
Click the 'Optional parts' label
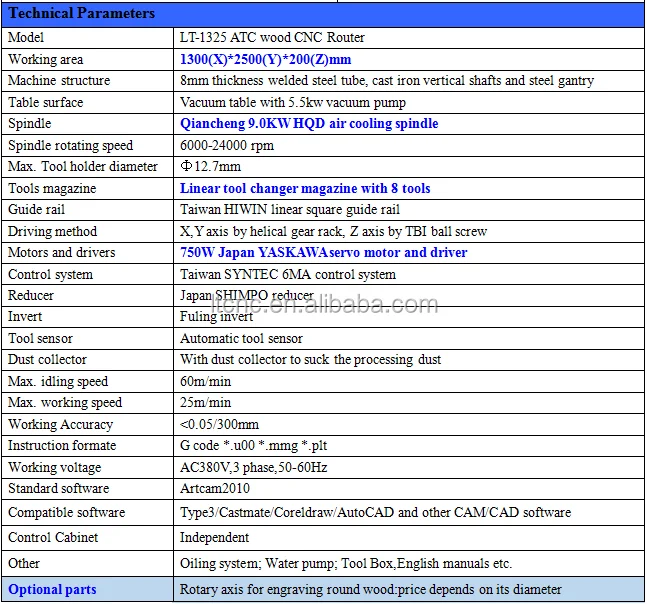(52, 590)
